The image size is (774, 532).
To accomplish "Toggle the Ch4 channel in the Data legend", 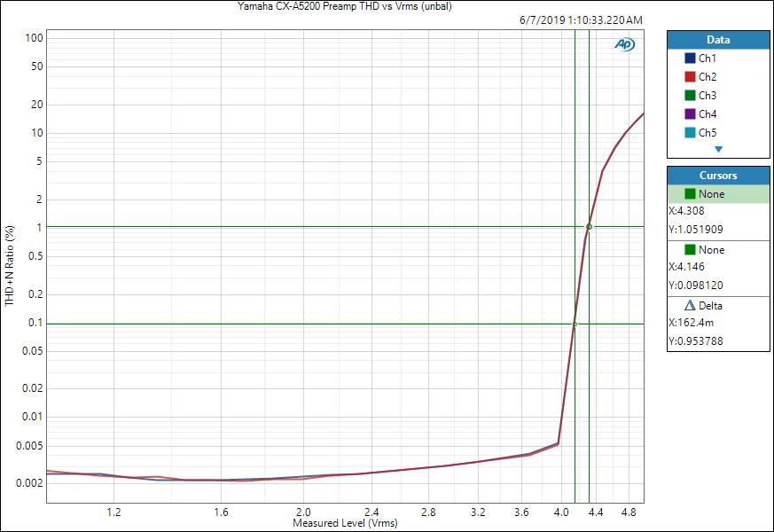I will 707,114.
